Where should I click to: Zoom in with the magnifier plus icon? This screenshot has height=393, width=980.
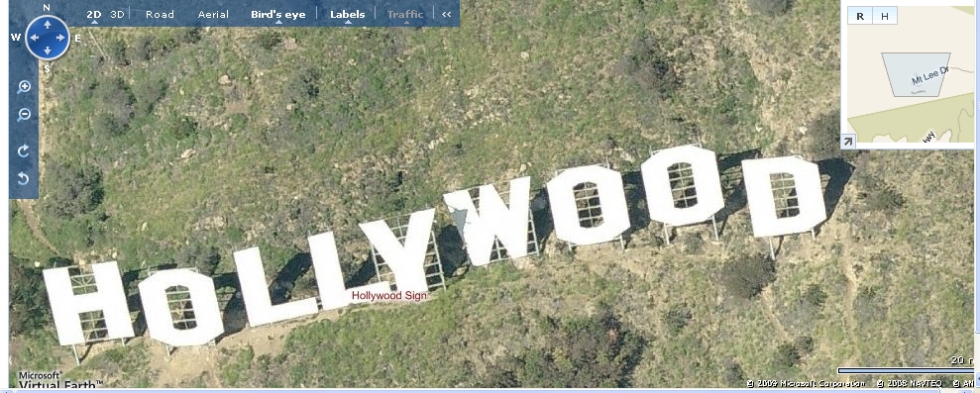[x=24, y=87]
